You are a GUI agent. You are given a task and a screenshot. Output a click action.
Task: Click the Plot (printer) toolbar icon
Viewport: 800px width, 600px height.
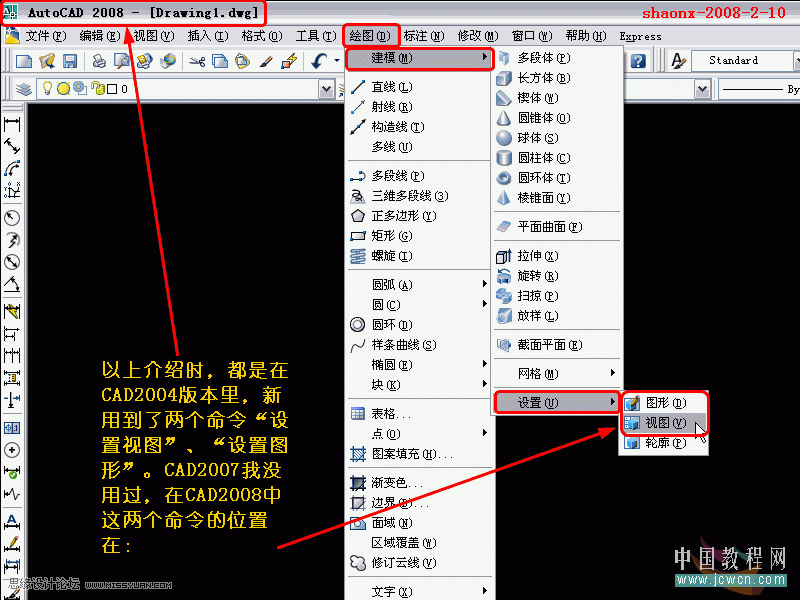tap(99, 61)
